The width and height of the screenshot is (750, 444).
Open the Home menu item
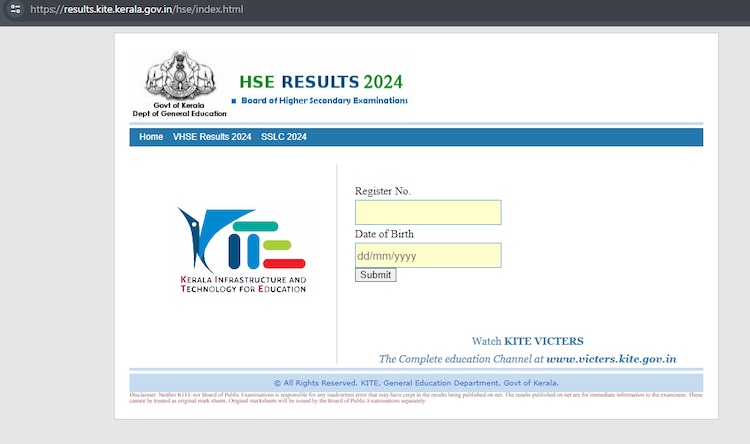coord(151,137)
